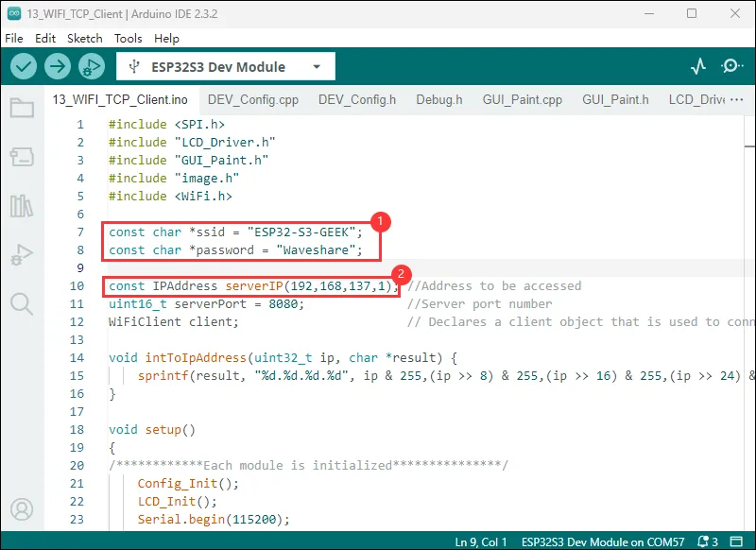The width and height of the screenshot is (756, 550).
Task: Open the Serial Plotter
Action: pos(698,66)
